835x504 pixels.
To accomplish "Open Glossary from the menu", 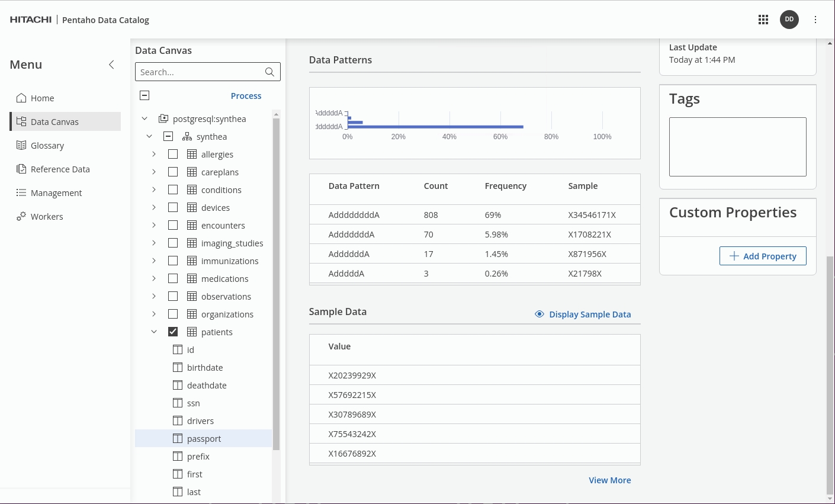I will pos(47,146).
